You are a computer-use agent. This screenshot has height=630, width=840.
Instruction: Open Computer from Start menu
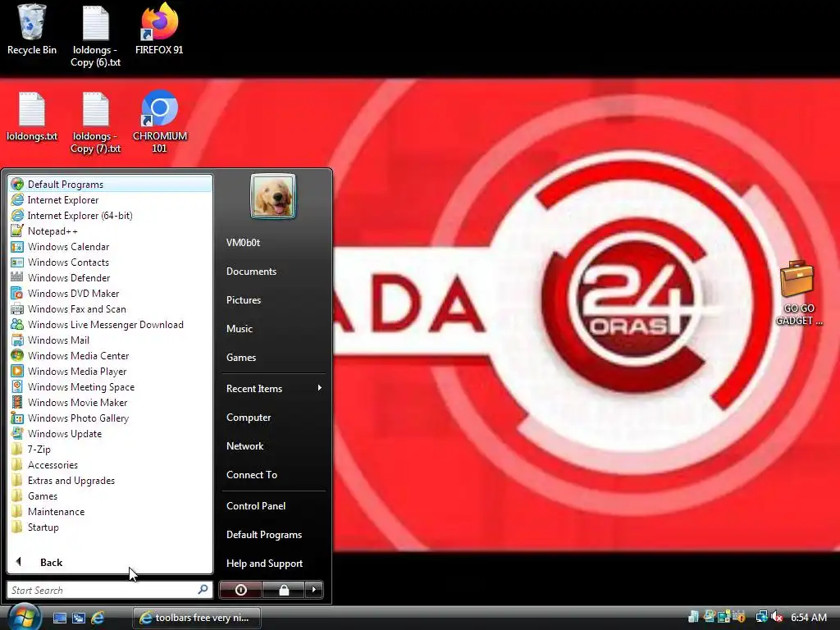(x=248, y=417)
